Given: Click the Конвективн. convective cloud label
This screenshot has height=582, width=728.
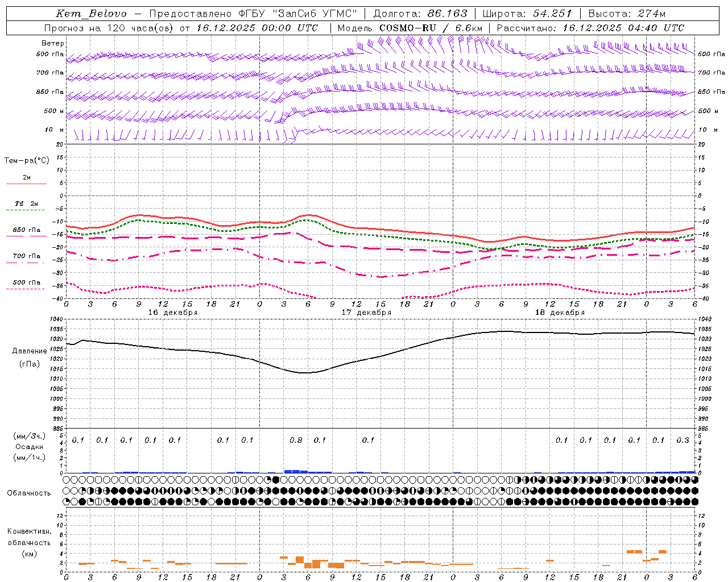Looking at the screenshot, I should 29,531.
